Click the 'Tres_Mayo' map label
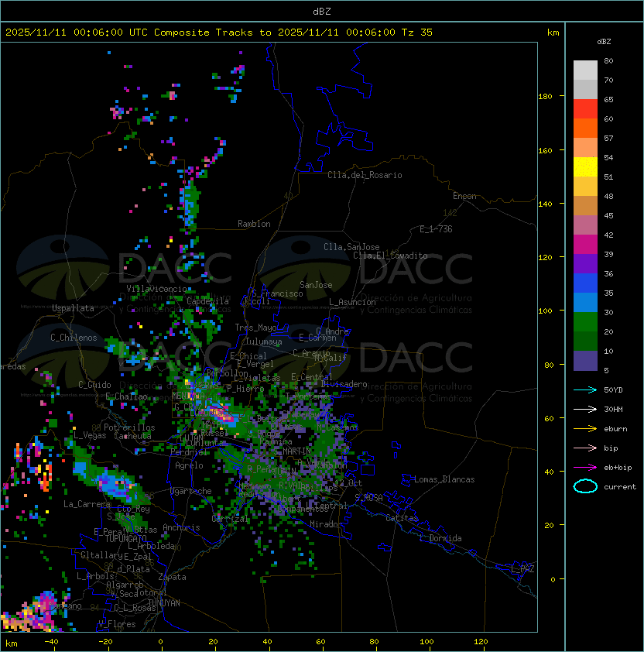 click(255, 328)
